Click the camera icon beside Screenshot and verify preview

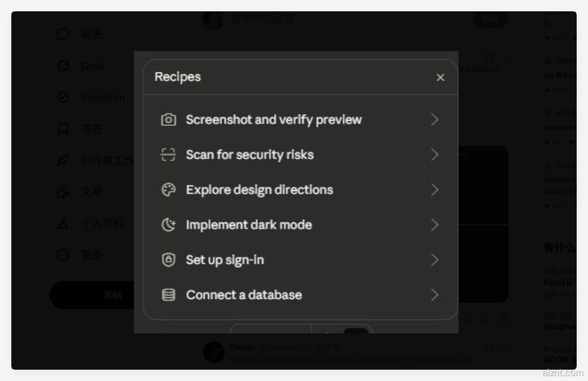169,119
